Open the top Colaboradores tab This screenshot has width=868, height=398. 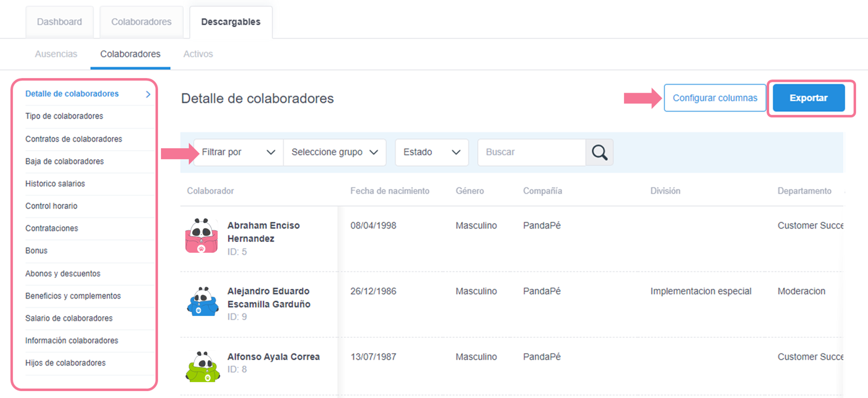coord(141,22)
